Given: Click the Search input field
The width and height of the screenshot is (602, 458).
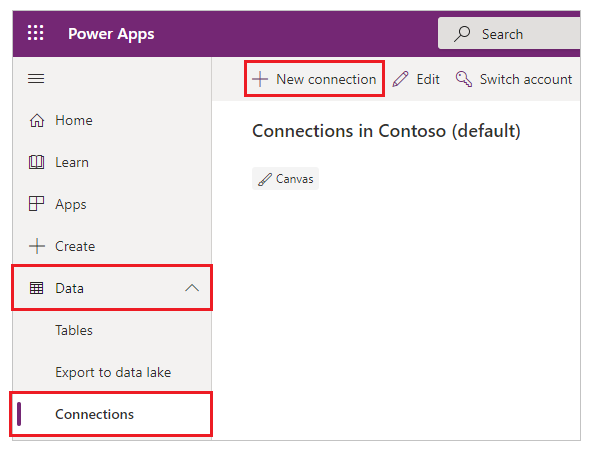Looking at the screenshot, I should pyautogui.click(x=509, y=33).
